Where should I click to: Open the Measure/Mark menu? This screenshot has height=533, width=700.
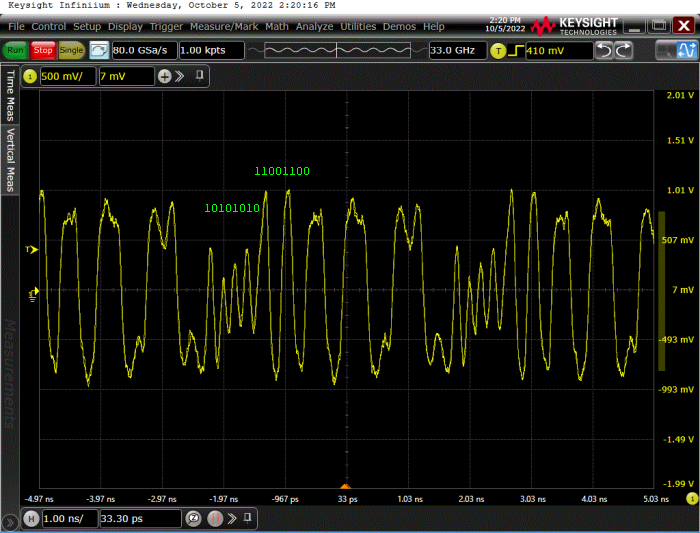(222, 26)
